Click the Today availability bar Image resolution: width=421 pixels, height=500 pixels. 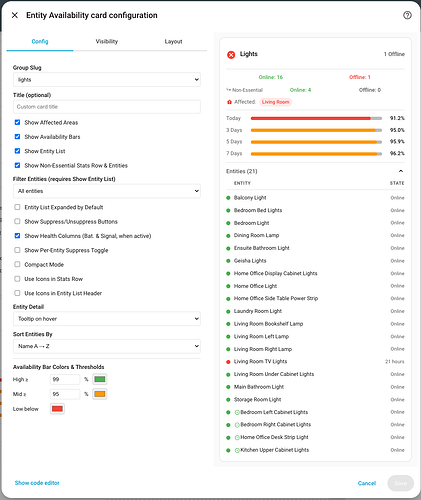(x=316, y=118)
